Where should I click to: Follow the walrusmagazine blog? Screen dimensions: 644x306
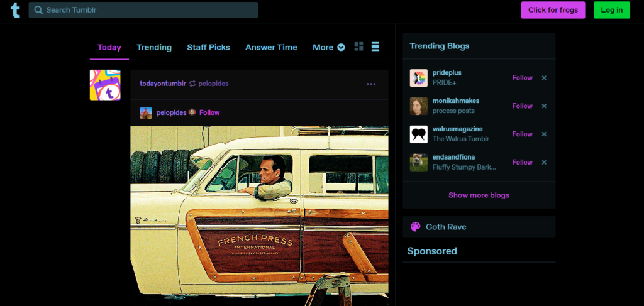coord(522,134)
